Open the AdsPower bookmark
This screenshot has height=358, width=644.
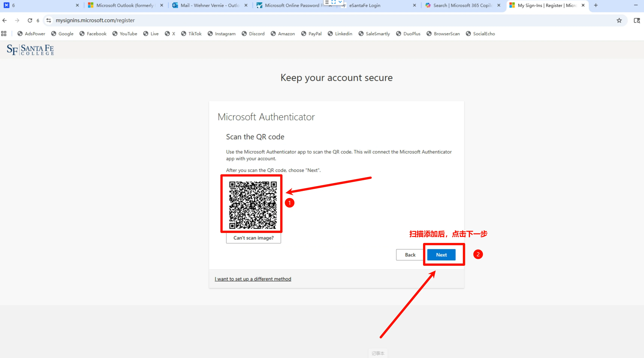click(31, 33)
